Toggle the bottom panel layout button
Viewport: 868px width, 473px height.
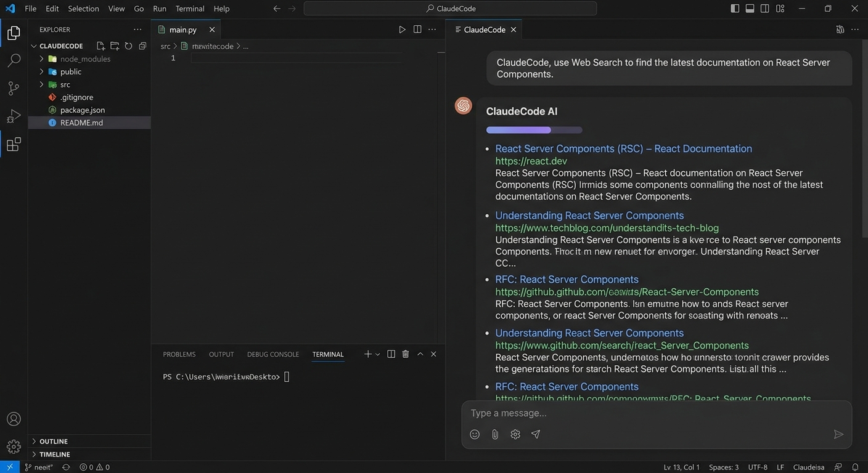tap(750, 9)
